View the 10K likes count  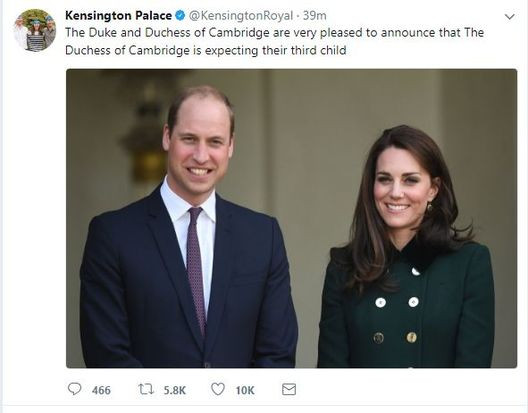click(245, 390)
